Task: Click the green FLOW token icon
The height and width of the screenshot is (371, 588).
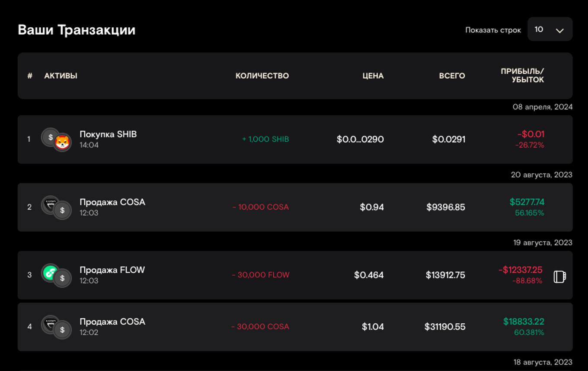Action: point(50,272)
